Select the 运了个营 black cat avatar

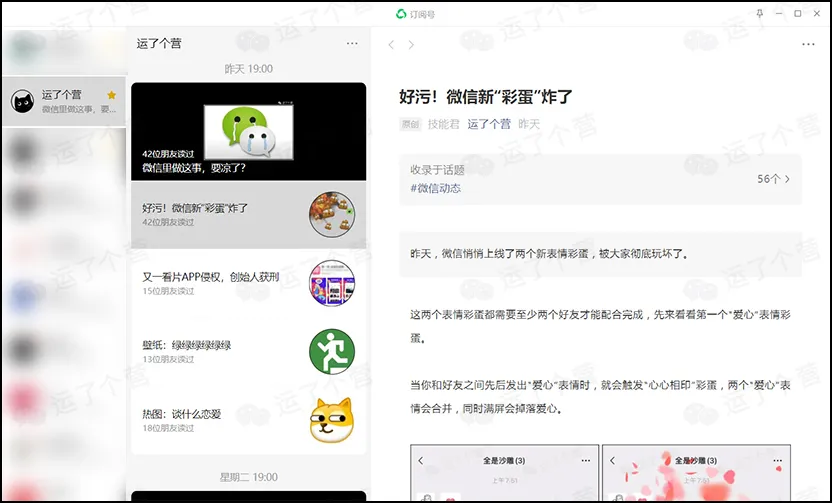23,101
